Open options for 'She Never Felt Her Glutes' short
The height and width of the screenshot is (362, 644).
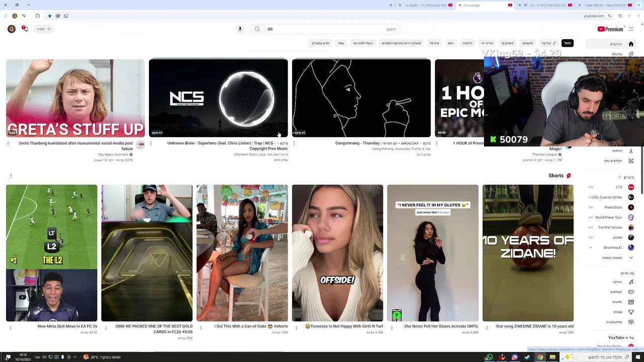[391, 328]
